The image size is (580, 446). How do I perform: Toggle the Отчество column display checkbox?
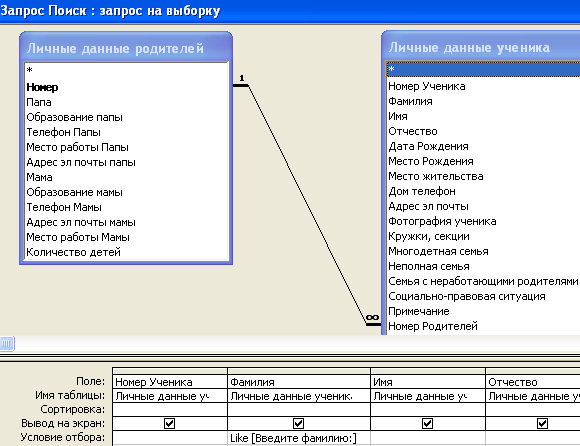click(x=542, y=423)
